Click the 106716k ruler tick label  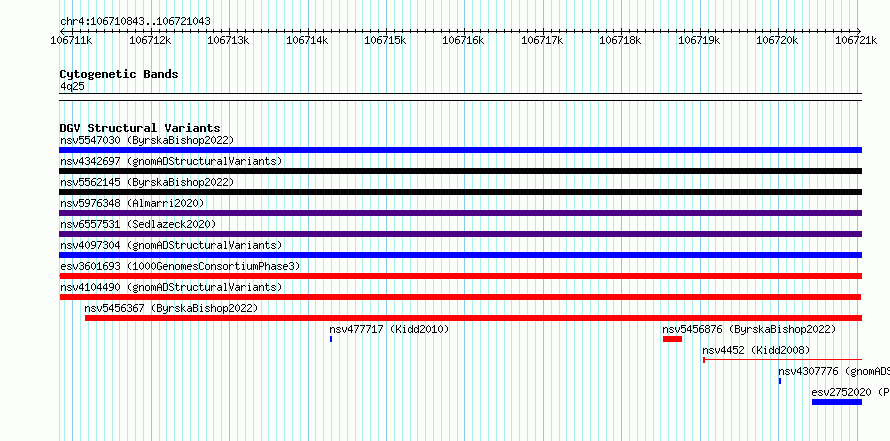[463, 40]
